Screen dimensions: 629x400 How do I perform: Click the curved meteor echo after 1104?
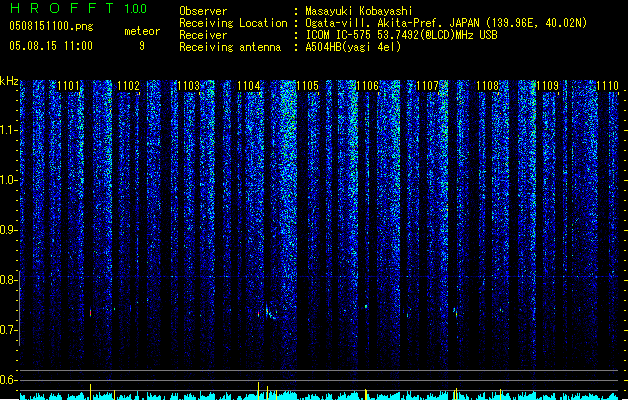coord(270,313)
